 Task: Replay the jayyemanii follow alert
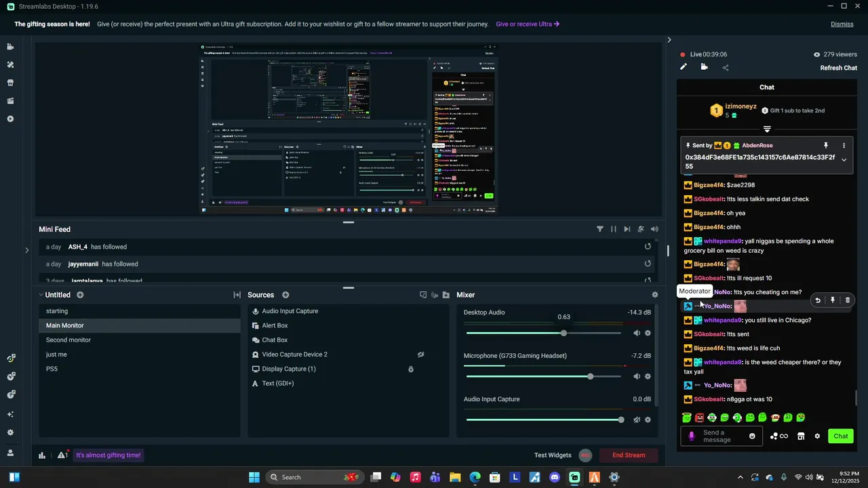coord(648,264)
